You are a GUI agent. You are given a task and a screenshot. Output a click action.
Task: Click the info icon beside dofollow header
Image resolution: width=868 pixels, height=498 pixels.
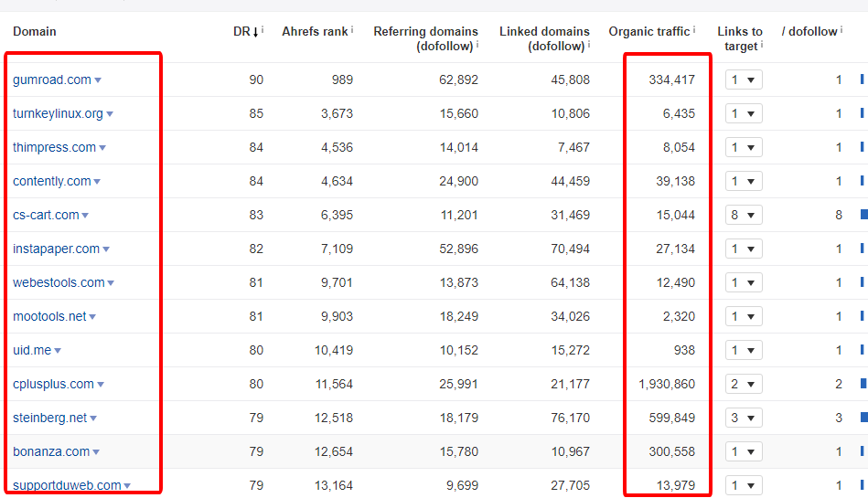click(x=841, y=29)
